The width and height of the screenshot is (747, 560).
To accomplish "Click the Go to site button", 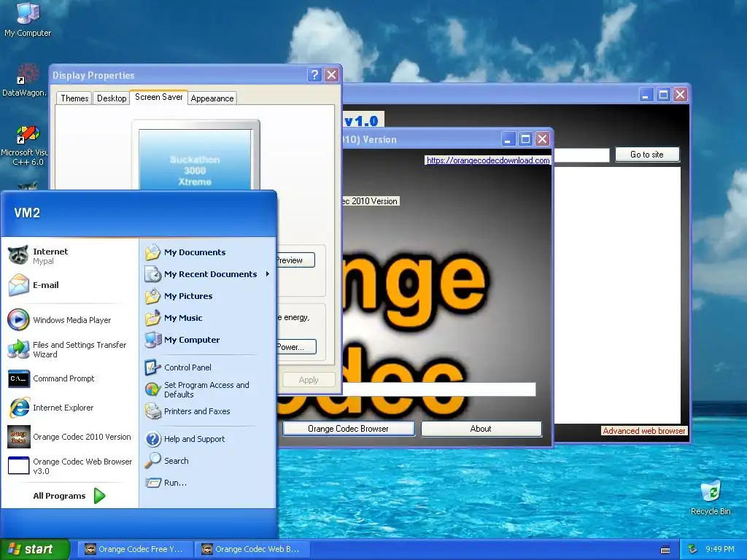I will point(647,155).
